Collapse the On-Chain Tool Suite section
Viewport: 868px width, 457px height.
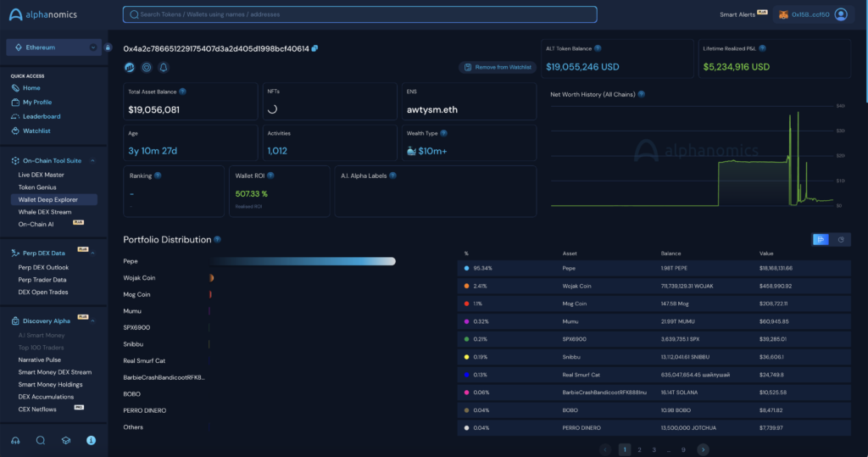pos(92,160)
